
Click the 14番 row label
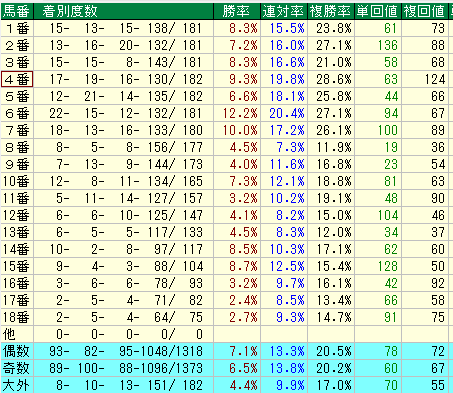click(17, 250)
